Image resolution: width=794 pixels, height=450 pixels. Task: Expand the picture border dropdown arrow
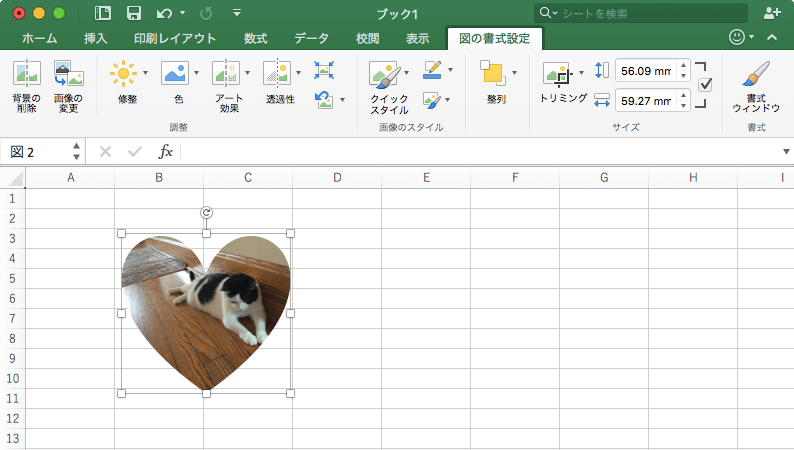(x=450, y=70)
